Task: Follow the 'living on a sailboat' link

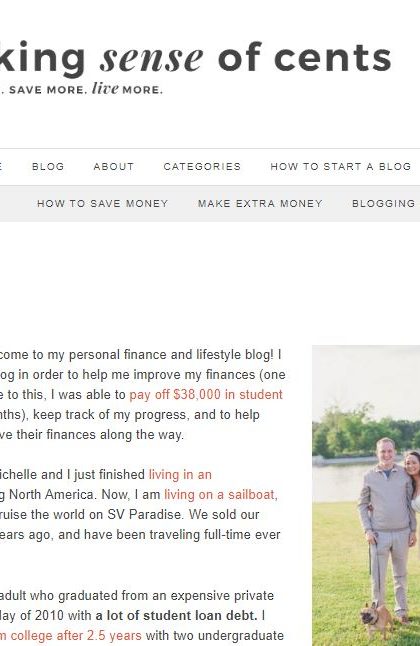Action: click(x=221, y=494)
